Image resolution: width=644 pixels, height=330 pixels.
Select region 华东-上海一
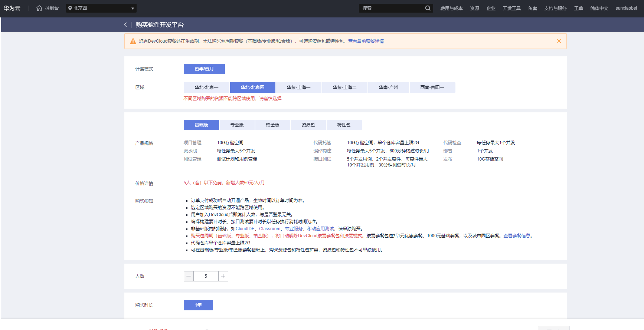pos(299,88)
